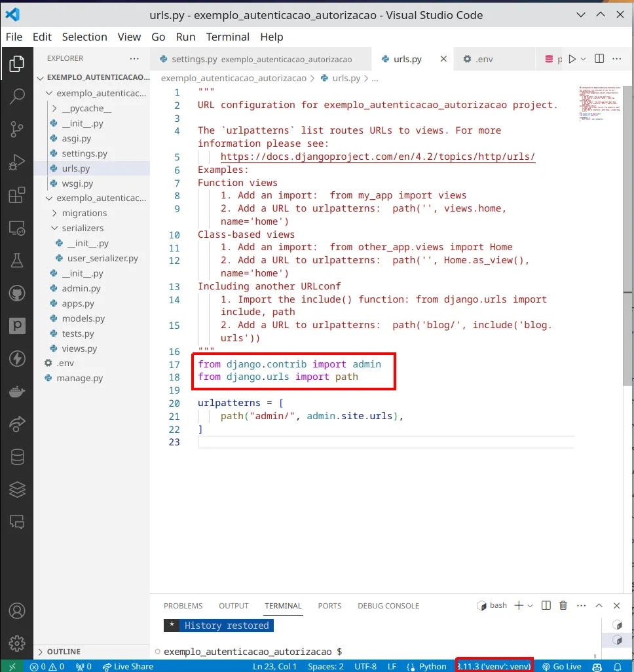Screen dimensions: 634x672
Task: Open the Explorer view in activity bar
Action: pos(17,64)
